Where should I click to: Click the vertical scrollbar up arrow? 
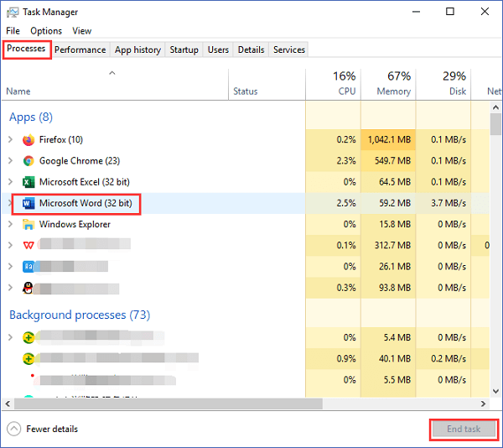[495, 107]
